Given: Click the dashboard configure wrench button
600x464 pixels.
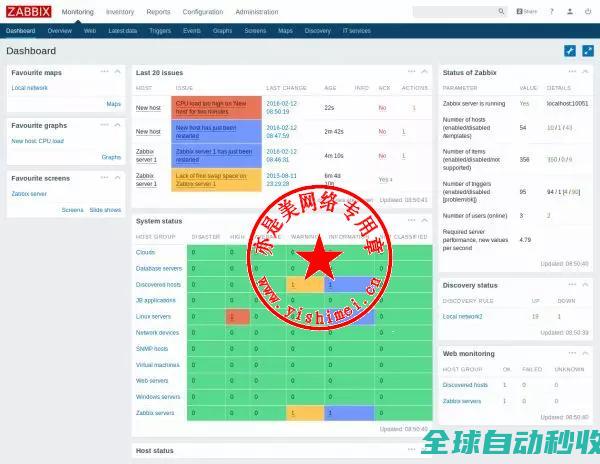Looking at the screenshot, I should tap(569, 51).
